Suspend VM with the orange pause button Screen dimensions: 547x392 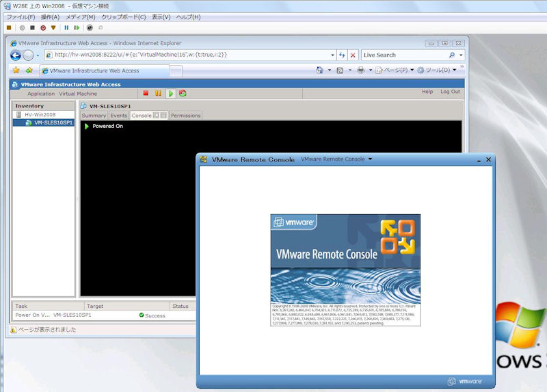pos(158,93)
